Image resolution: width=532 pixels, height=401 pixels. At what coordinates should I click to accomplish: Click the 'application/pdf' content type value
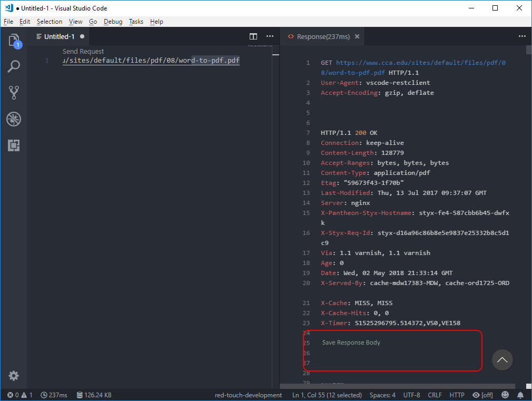pos(402,173)
